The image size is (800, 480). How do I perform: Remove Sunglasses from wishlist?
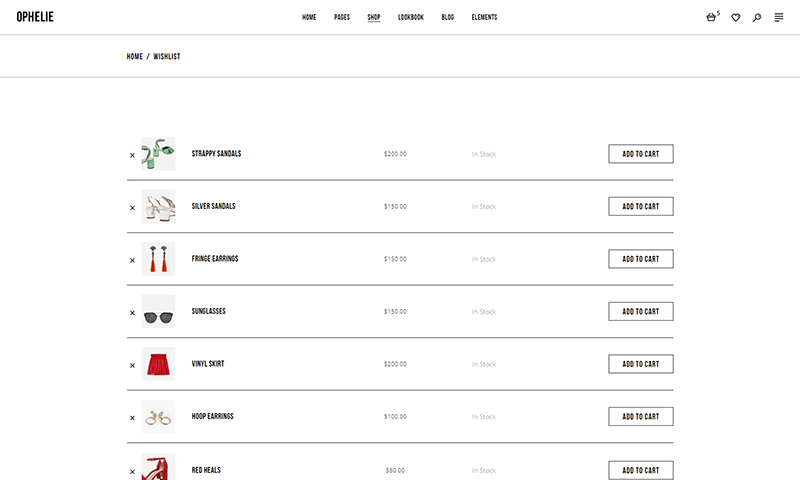(132, 313)
